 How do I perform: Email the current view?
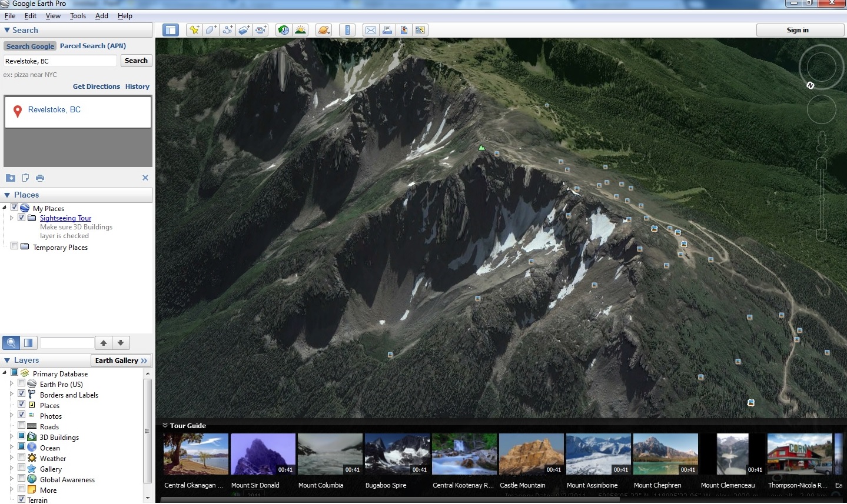click(370, 30)
